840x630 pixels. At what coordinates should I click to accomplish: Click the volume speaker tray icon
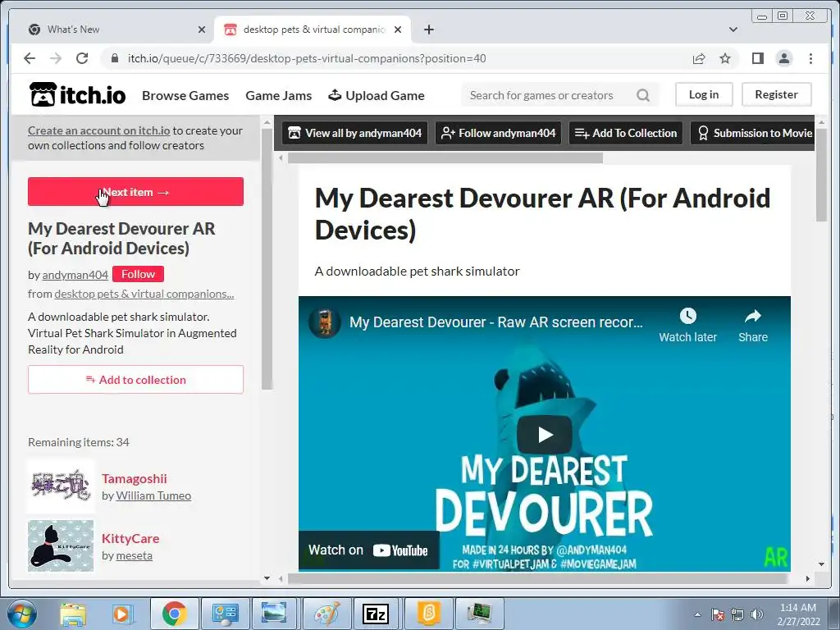757,614
